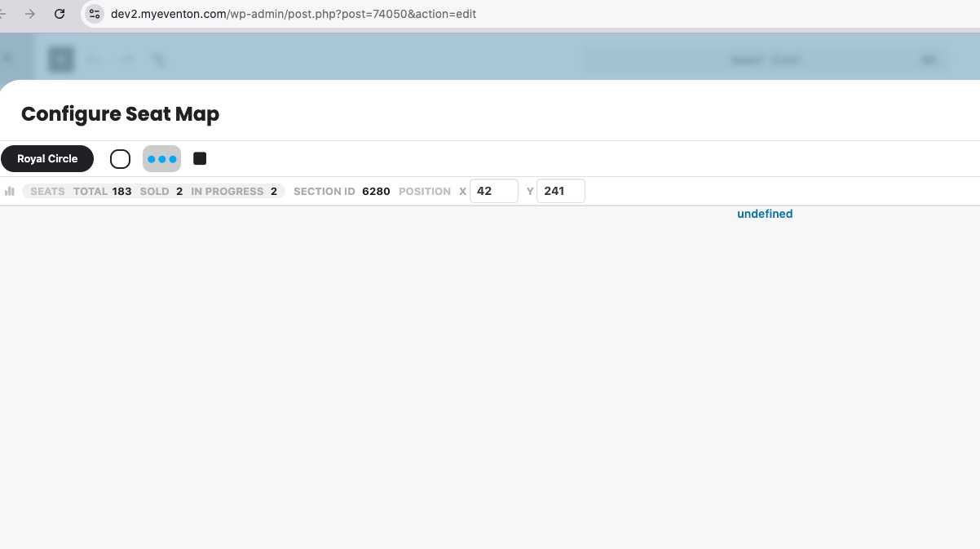This screenshot has height=549, width=980.
Task: Activate the three blue dots seat tool
Action: (161, 159)
